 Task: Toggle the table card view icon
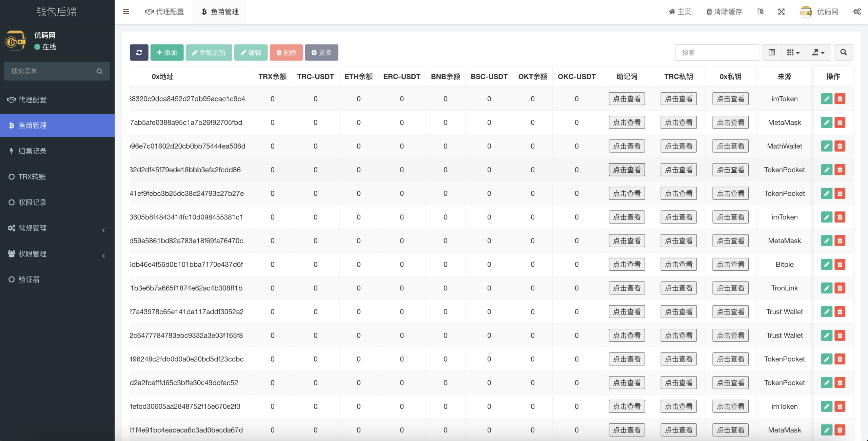772,53
